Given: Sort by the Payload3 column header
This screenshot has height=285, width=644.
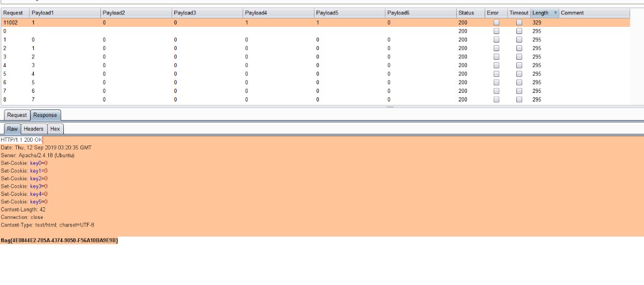Looking at the screenshot, I should (x=208, y=13).
